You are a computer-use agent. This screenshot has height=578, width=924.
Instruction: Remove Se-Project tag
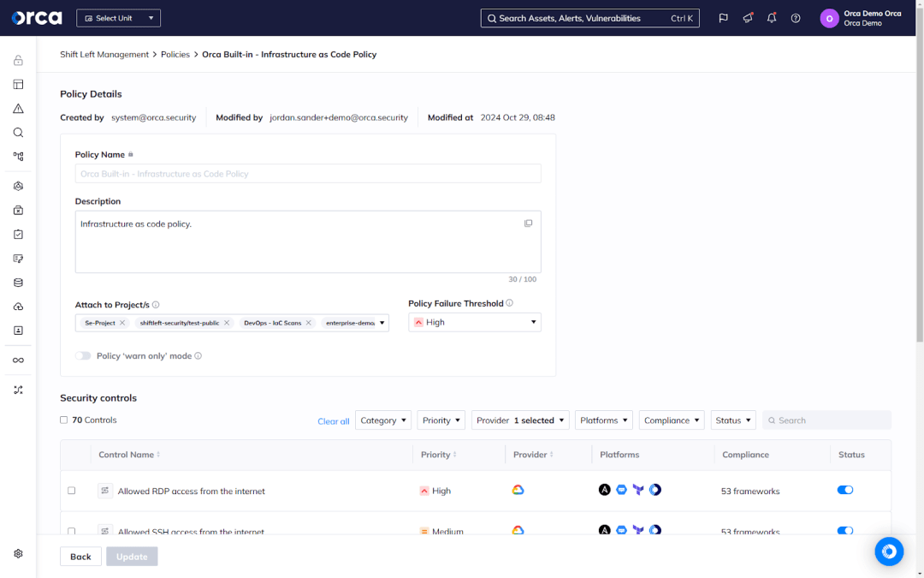pyautogui.click(x=122, y=323)
